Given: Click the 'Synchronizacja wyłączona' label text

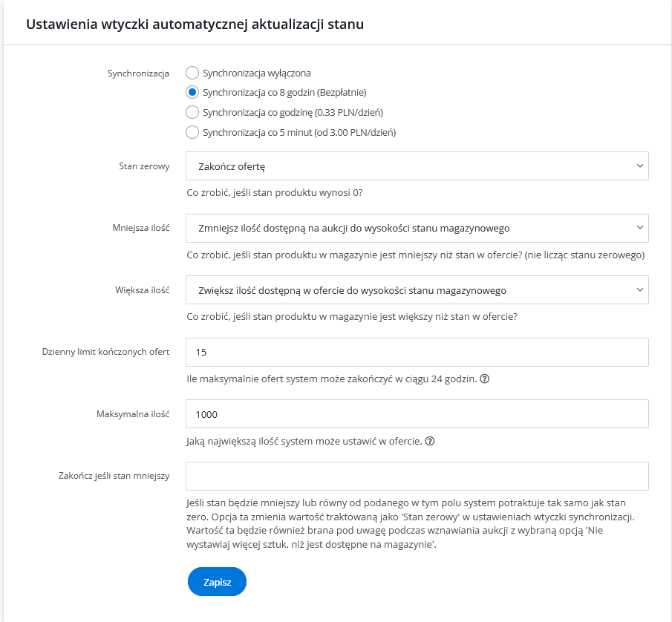Looking at the screenshot, I should [x=256, y=73].
